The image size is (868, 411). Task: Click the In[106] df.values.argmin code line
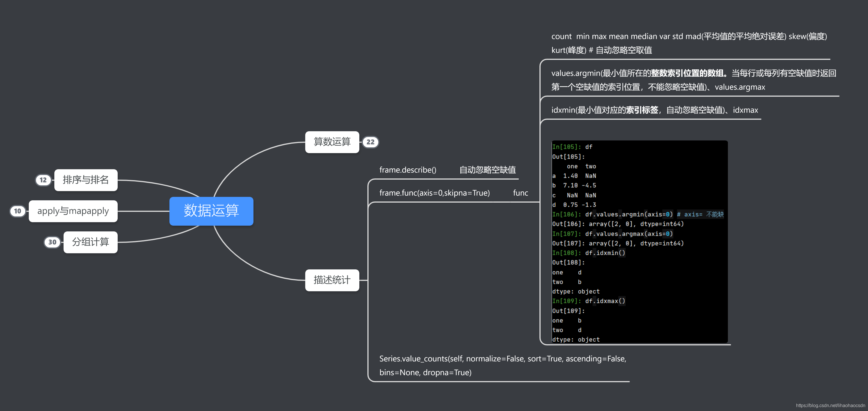coord(638,214)
